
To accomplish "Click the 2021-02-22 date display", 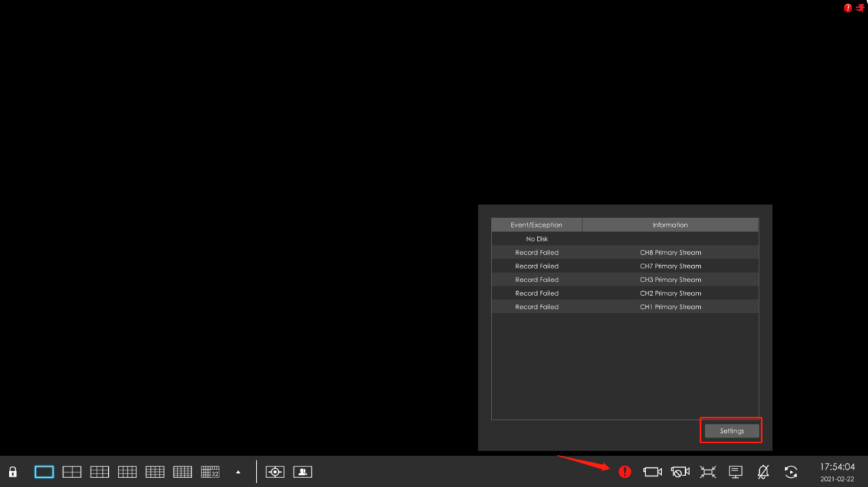I will pos(837,479).
